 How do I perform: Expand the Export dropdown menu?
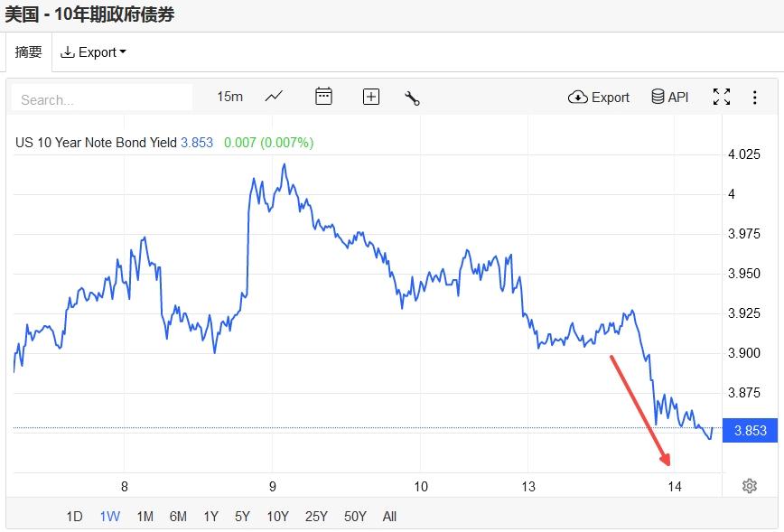(x=93, y=52)
